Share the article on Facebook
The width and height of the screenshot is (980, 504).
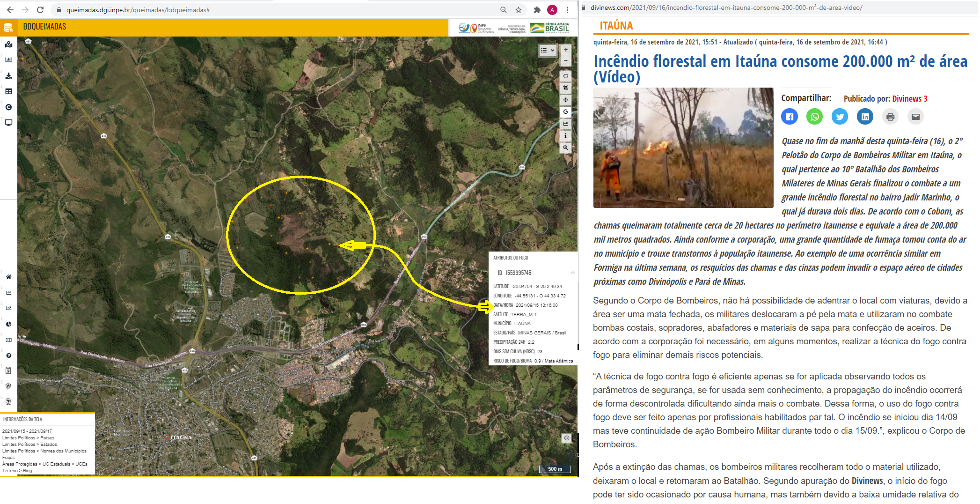coord(790,117)
